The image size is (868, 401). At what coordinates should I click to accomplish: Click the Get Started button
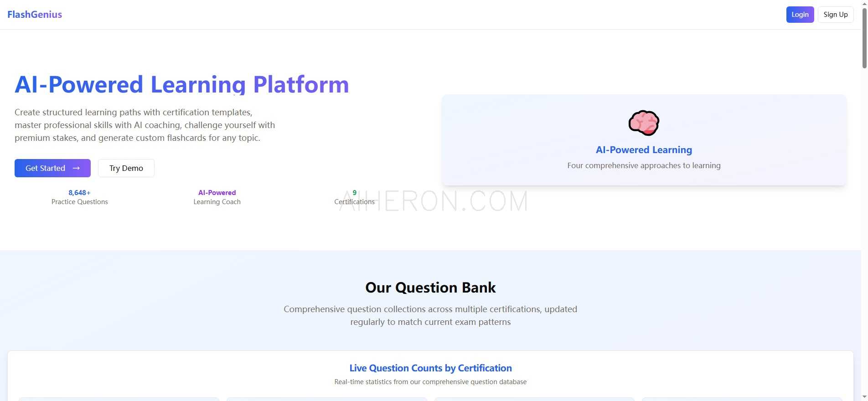click(x=52, y=168)
